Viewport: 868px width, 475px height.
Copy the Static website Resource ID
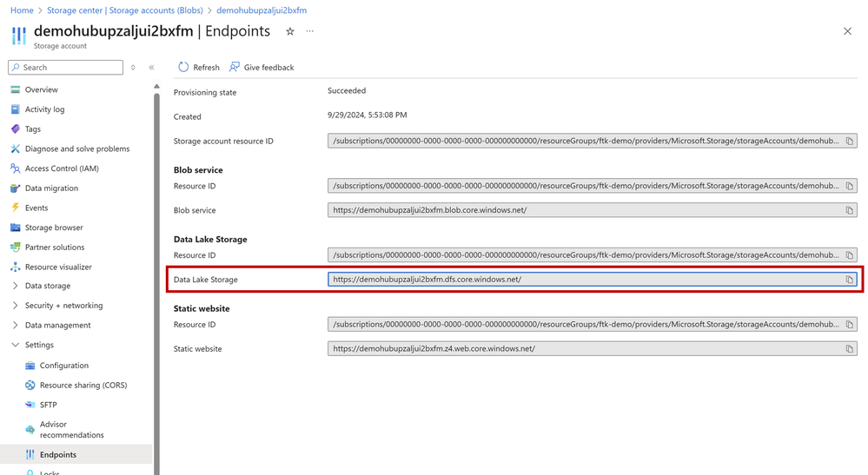click(849, 325)
